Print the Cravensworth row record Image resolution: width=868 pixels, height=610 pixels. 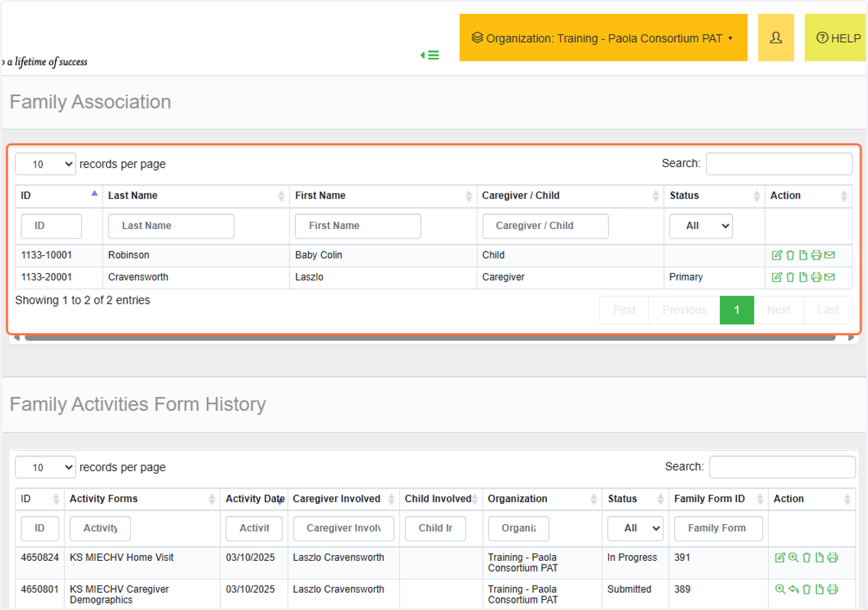click(x=816, y=278)
